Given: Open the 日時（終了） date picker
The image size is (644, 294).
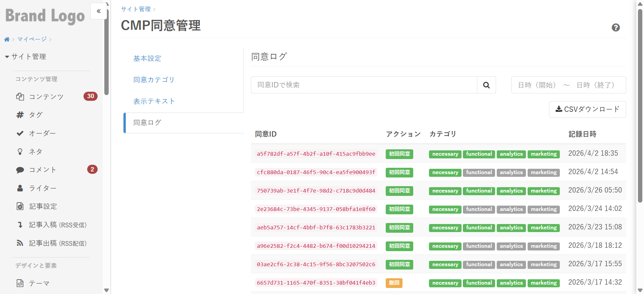Looking at the screenshot, I should click(596, 85).
